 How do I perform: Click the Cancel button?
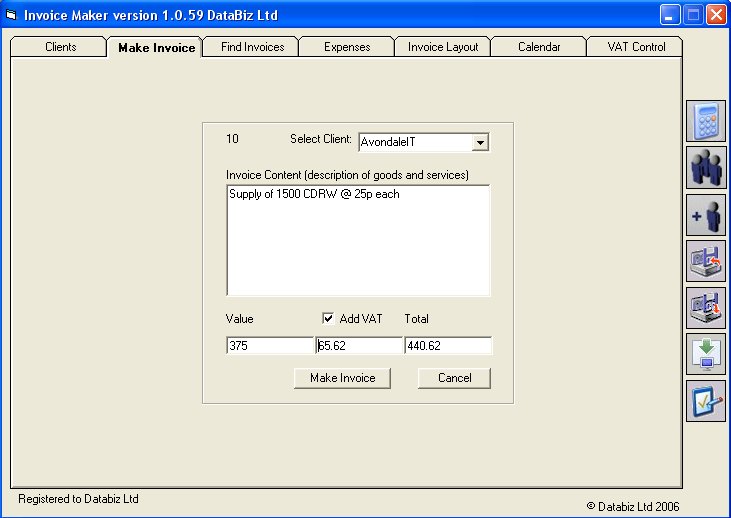point(454,378)
